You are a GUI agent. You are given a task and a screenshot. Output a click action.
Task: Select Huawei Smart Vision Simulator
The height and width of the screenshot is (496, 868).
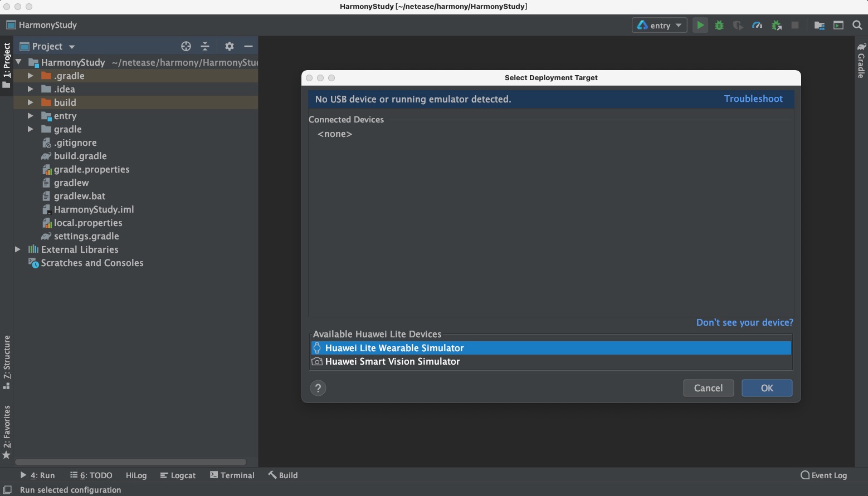coord(551,361)
